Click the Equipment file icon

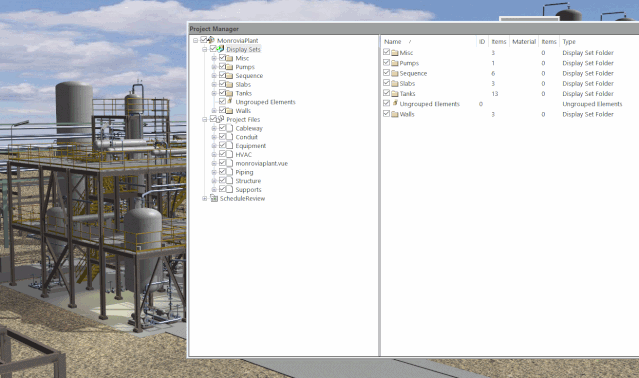pos(229,145)
